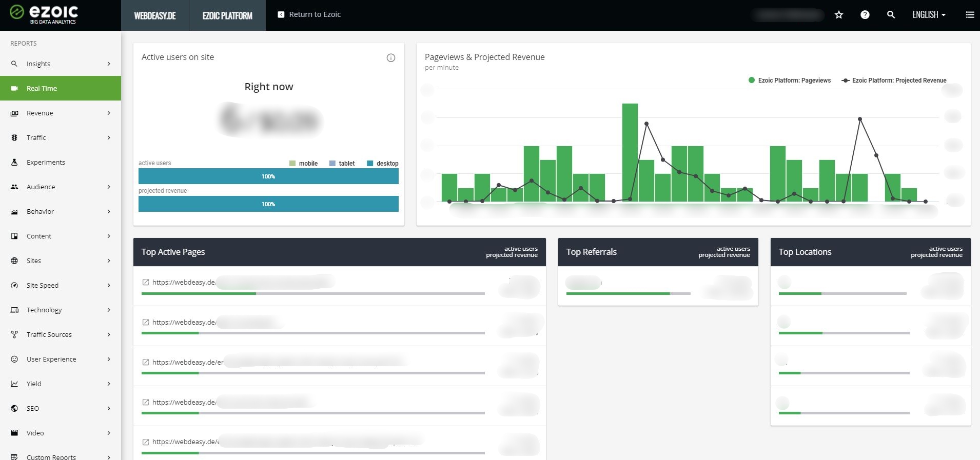
Task: Click the Audience people icon
Action: point(14,187)
